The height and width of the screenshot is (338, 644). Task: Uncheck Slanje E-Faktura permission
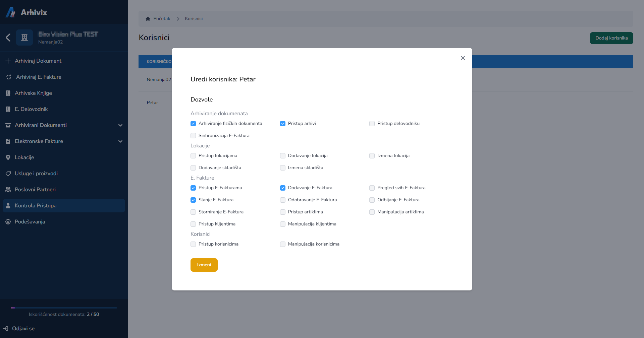pyautogui.click(x=193, y=200)
